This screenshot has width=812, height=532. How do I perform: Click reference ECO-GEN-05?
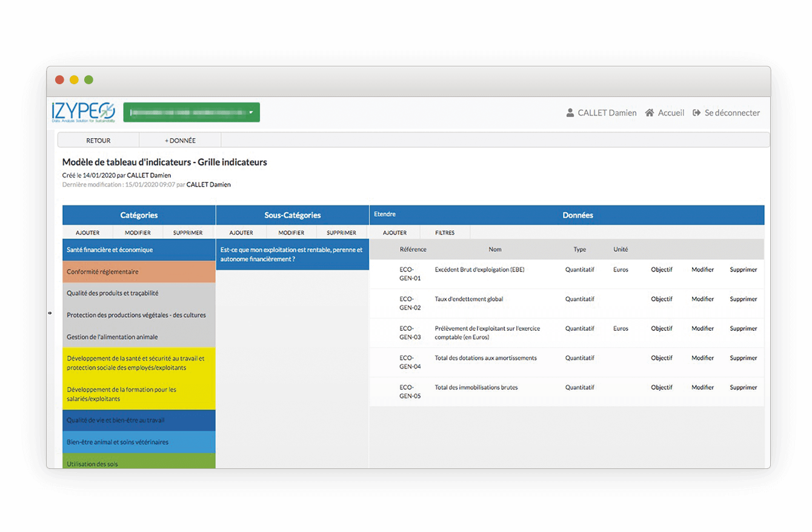pyautogui.click(x=410, y=391)
